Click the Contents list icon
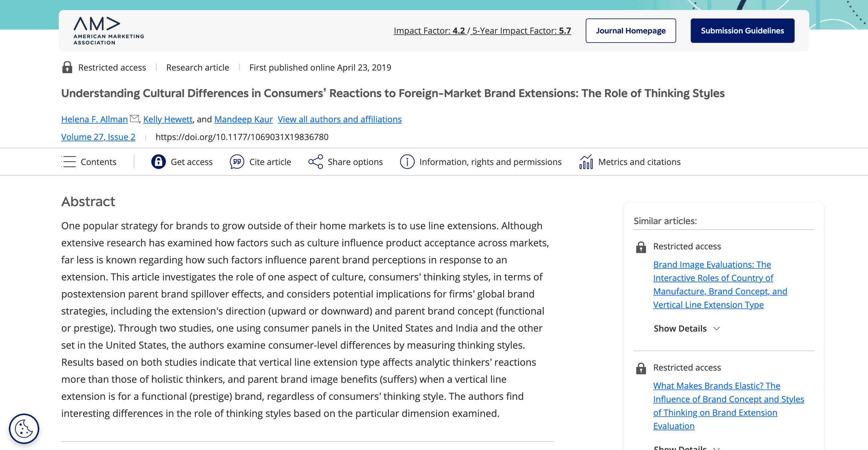 [x=69, y=162]
